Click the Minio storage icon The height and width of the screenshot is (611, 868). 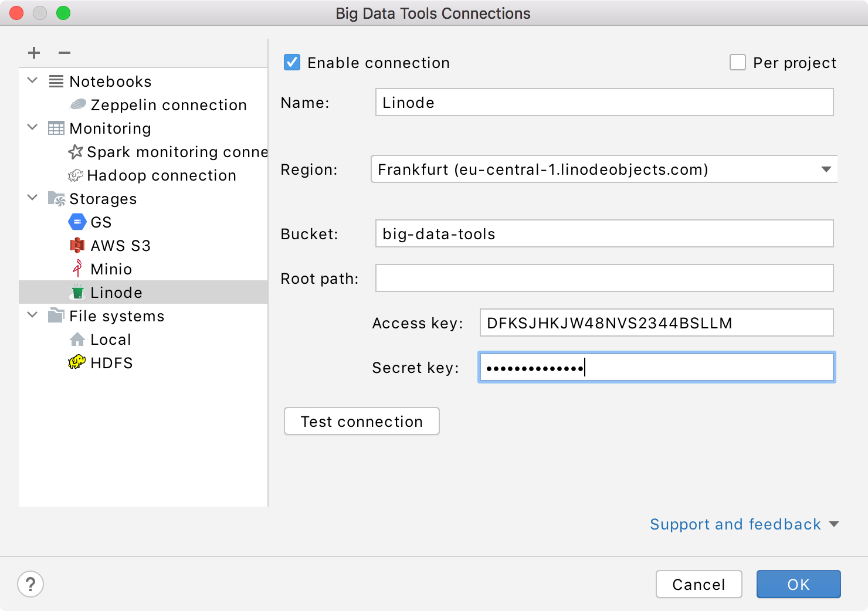(x=77, y=269)
